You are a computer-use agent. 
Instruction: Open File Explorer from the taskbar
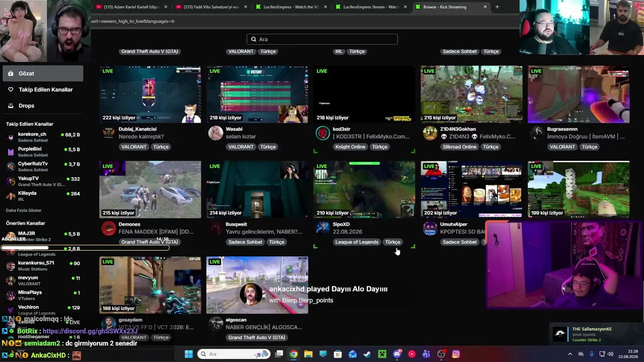[308, 354]
